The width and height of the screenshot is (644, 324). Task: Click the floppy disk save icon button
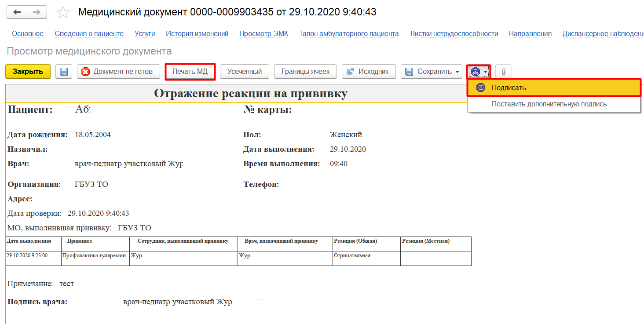(64, 72)
